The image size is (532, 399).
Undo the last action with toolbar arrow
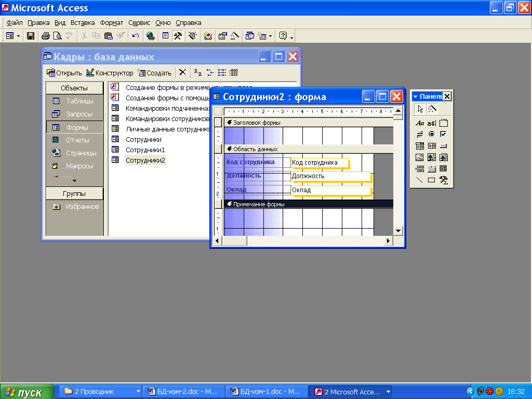136,36
